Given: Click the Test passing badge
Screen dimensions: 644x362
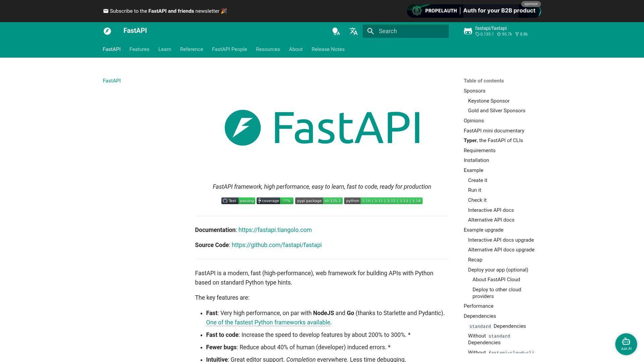Looking at the screenshot, I should (x=238, y=201).
